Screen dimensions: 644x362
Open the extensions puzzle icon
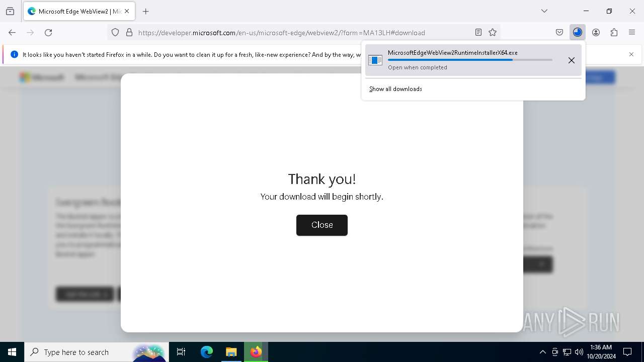point(614,32)
